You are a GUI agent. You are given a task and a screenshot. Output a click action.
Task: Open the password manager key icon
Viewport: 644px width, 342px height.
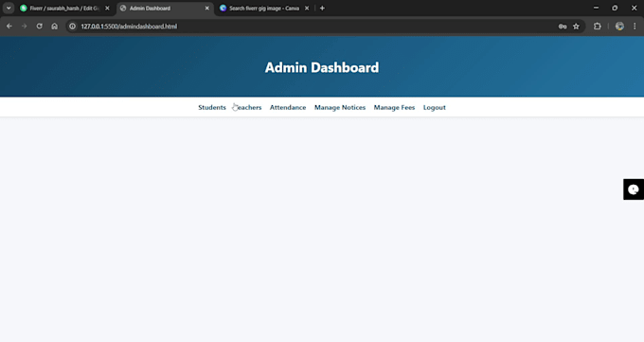(x=563, y=27)
